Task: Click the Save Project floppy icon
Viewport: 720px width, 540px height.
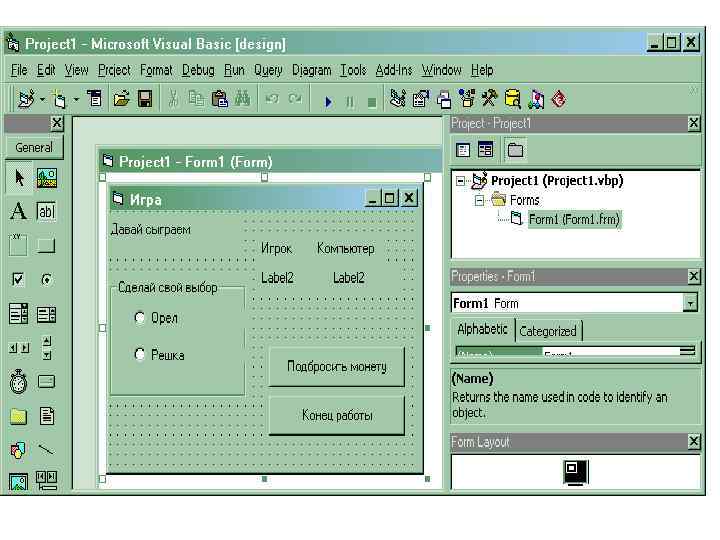Action: point(145,99)
